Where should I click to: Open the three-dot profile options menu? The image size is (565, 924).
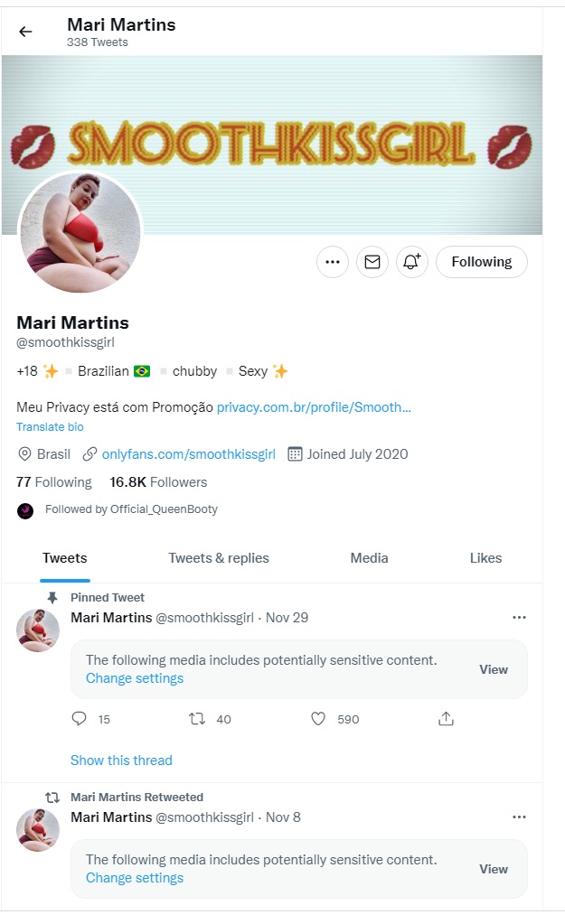coord(333,262)
